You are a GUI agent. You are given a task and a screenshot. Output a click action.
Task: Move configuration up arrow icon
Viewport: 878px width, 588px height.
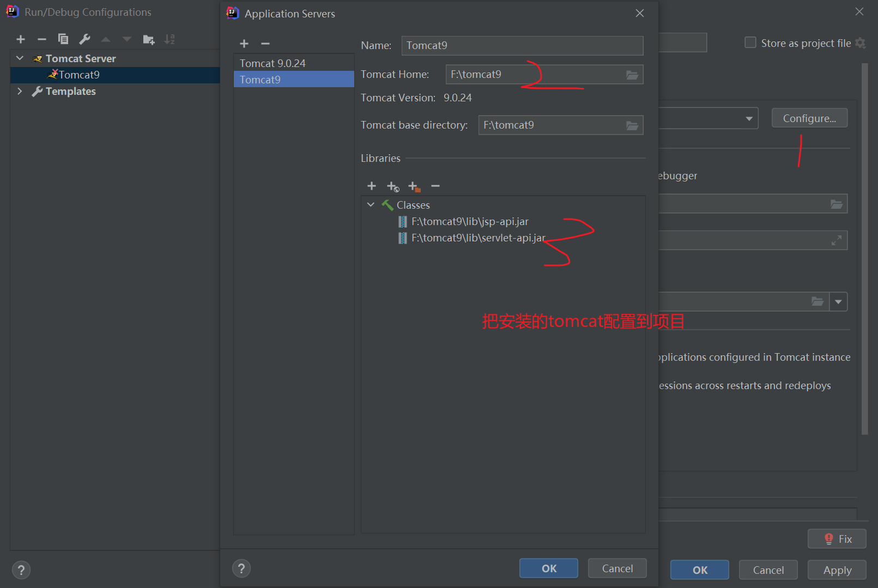pyautogui.click(x=106, y=39)
